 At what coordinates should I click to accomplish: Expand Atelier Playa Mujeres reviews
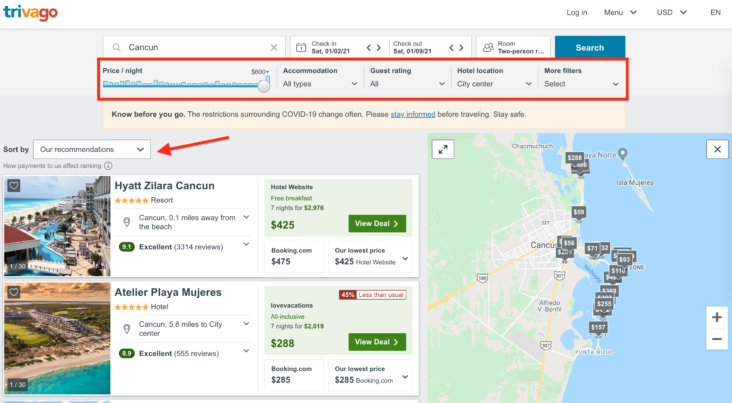click(x=246, y=351)
